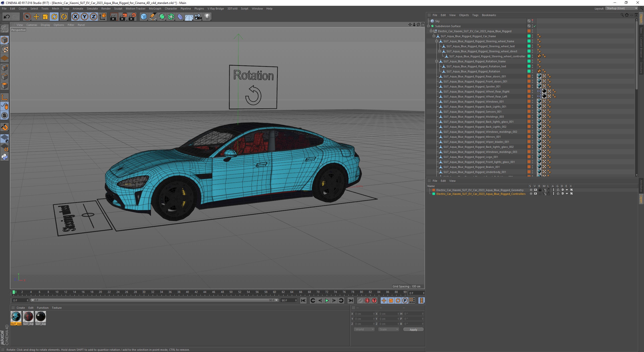Viewport: 644px width, 352px height.
Task: Open the material manager Texture menu
Action: [x=57, y=308]
